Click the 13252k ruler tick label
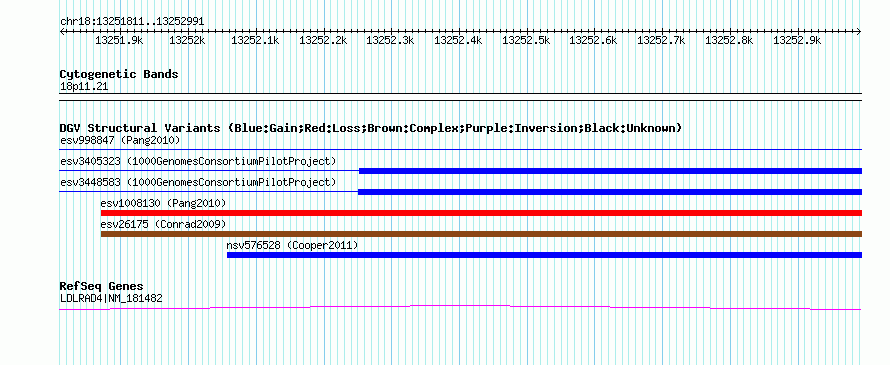This screenshot has width=890, height=365. coord(187,40)
